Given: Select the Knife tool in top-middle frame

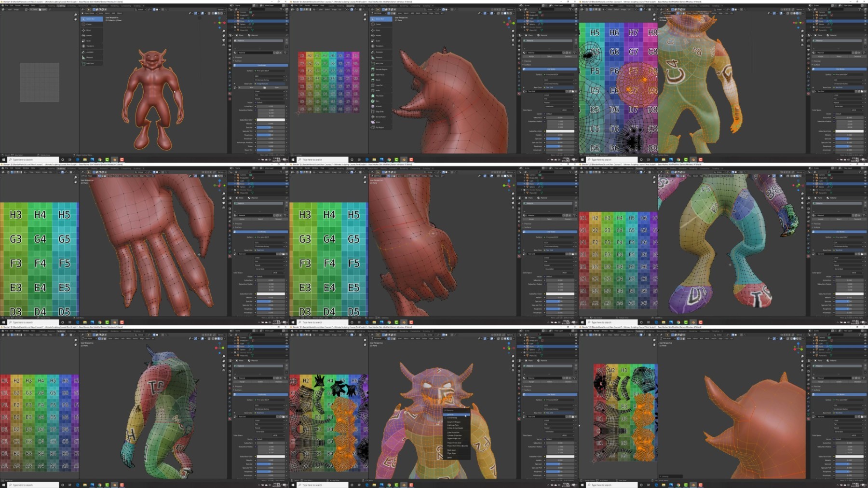Looking at the screenshot, I should (x=381, y=90).
